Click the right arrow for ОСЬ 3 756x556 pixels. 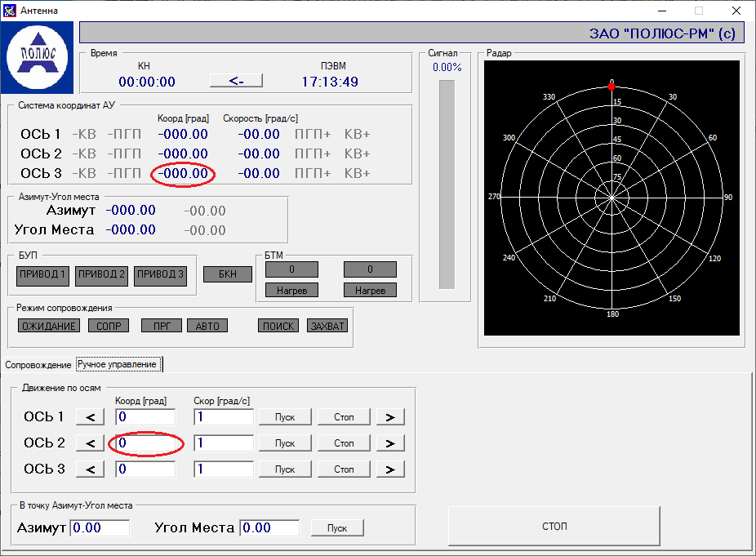[x=390, y=469]
